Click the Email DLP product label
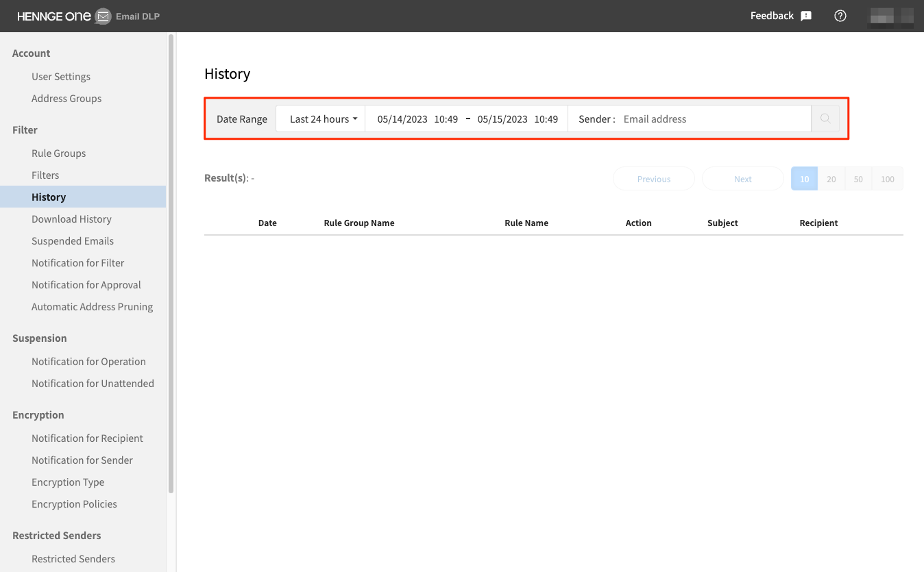This screenshot has height=572, width=924. click(138, 16)
